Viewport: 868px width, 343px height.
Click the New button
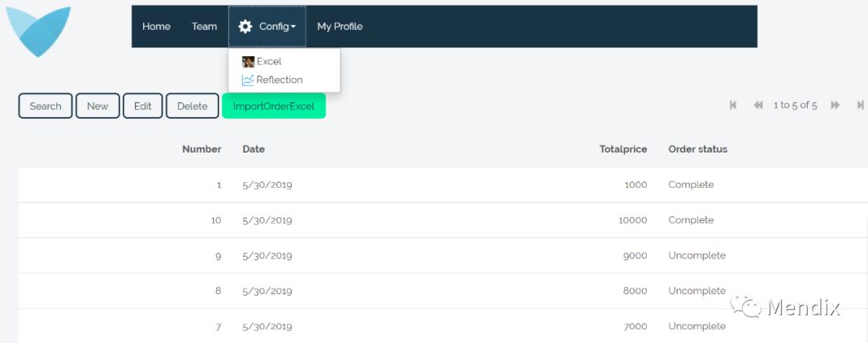pos(97,106)
